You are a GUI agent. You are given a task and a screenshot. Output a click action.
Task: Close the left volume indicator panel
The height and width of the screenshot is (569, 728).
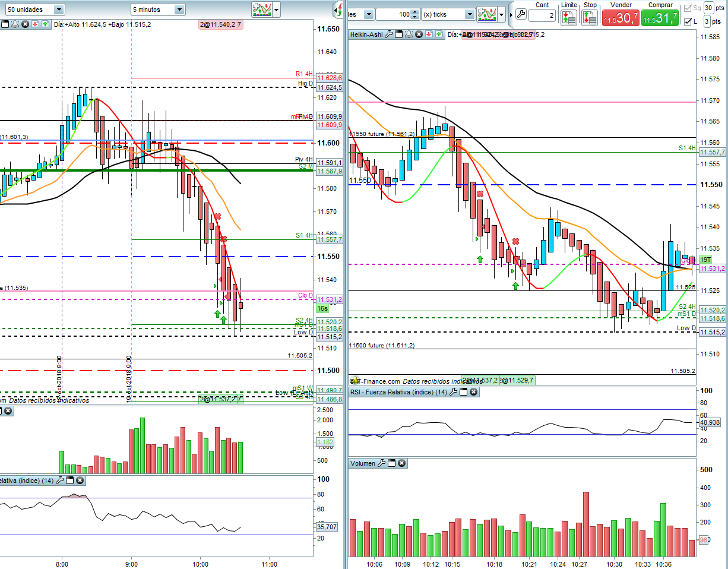[8, 411]
